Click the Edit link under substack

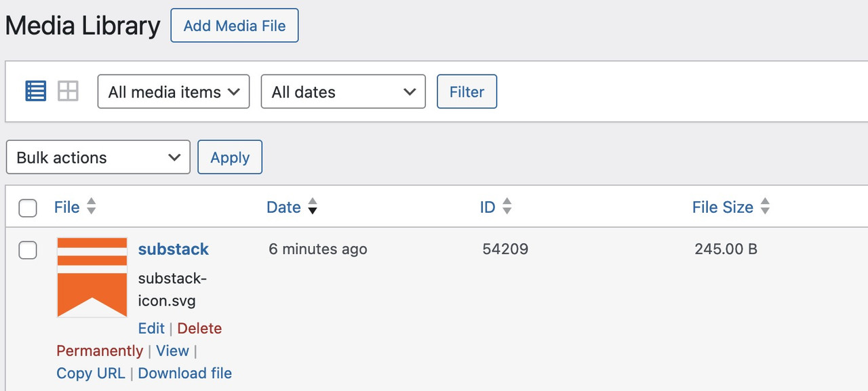point(151,329)
